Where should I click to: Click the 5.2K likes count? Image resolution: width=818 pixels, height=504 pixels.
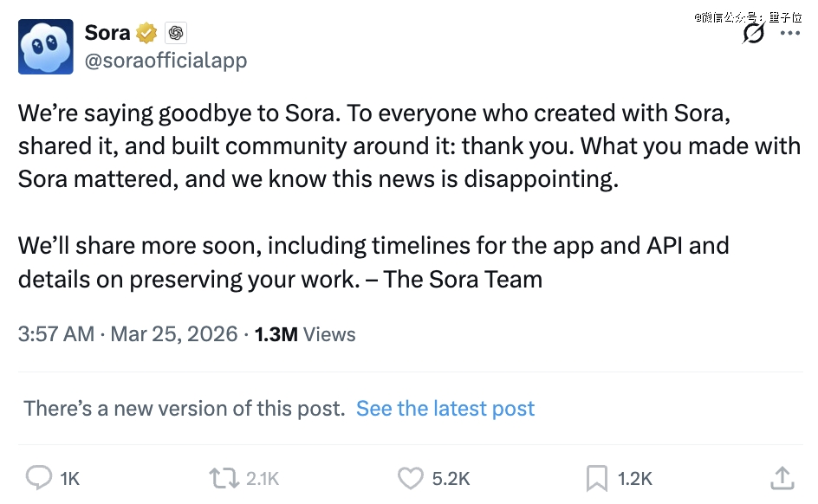pos(451,479)
